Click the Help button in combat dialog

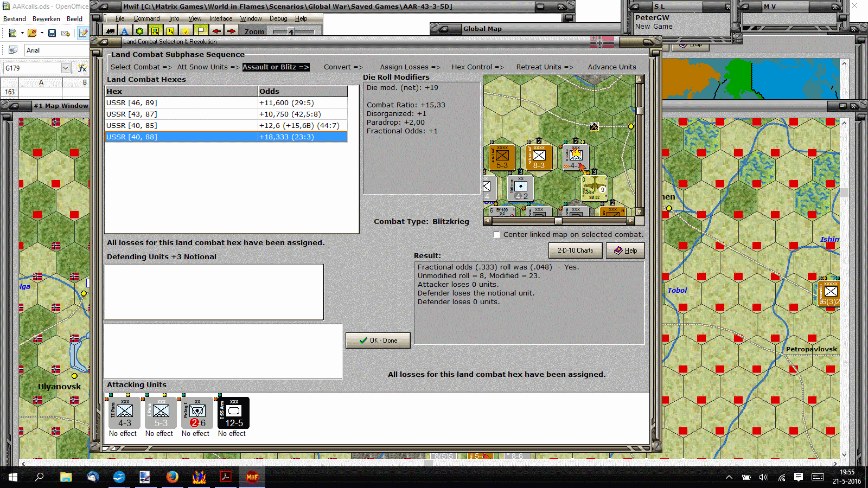pos(625,251)
